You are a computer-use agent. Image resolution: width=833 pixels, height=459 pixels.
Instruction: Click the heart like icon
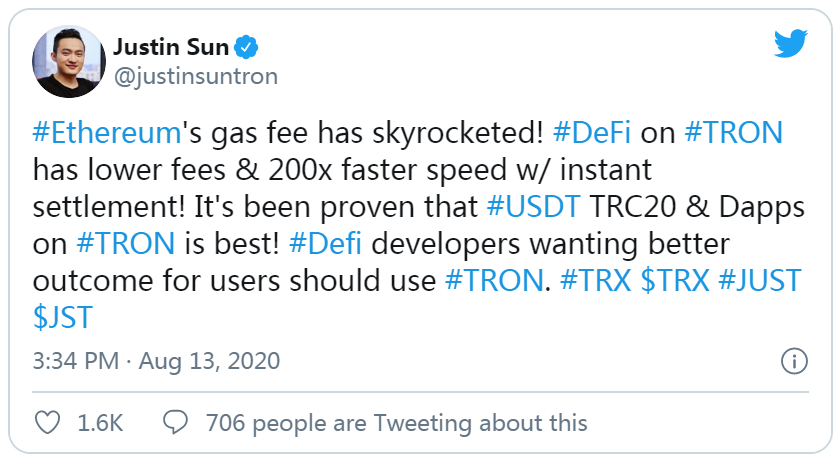(x=47, y=423)
